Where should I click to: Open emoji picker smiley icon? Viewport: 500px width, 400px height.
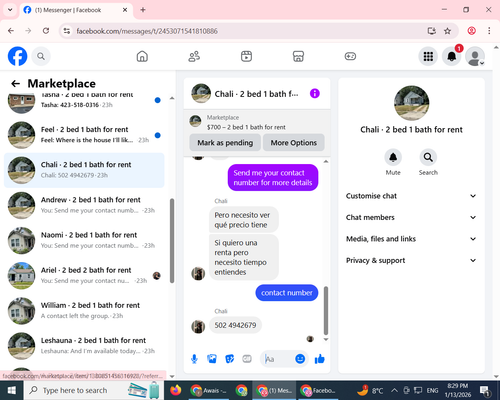300,359
